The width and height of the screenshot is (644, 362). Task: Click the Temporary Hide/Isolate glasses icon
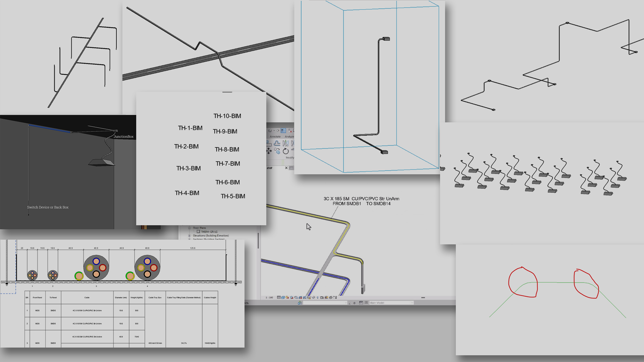(313, 297)
